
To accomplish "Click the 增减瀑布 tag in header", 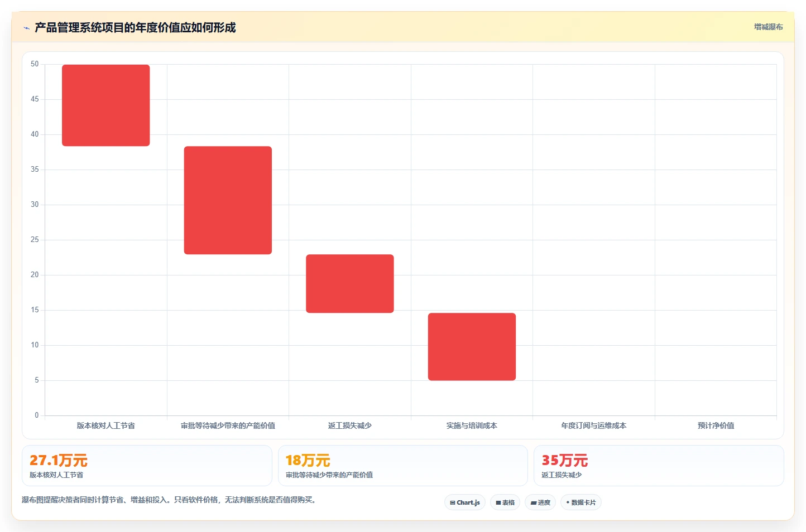I will click(768, 27).
